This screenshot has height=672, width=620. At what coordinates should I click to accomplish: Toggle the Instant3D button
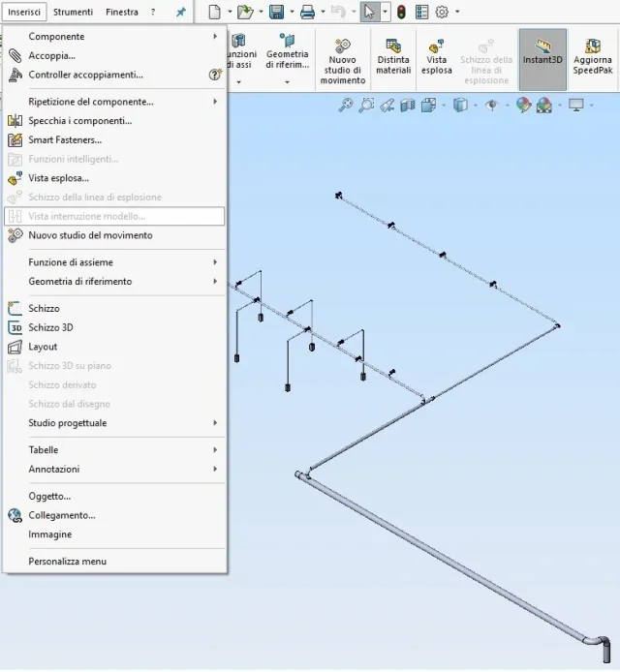click(x=542, y=59)
